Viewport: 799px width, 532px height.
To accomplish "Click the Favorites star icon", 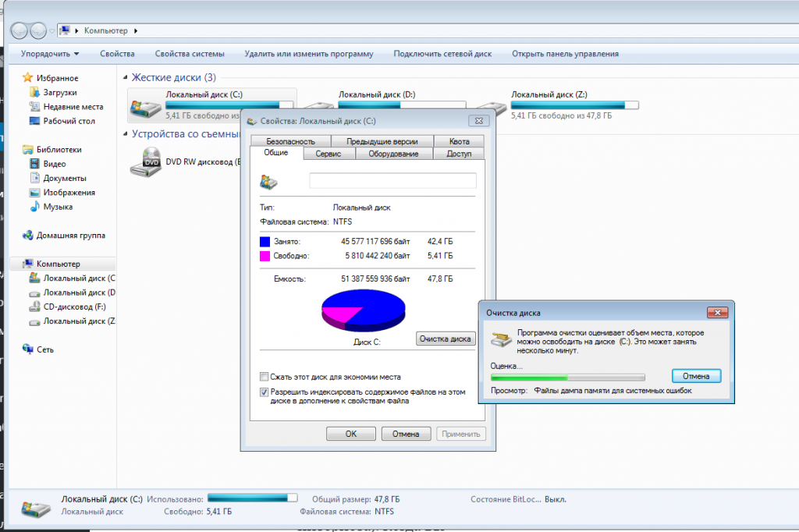I will (27, 78).
